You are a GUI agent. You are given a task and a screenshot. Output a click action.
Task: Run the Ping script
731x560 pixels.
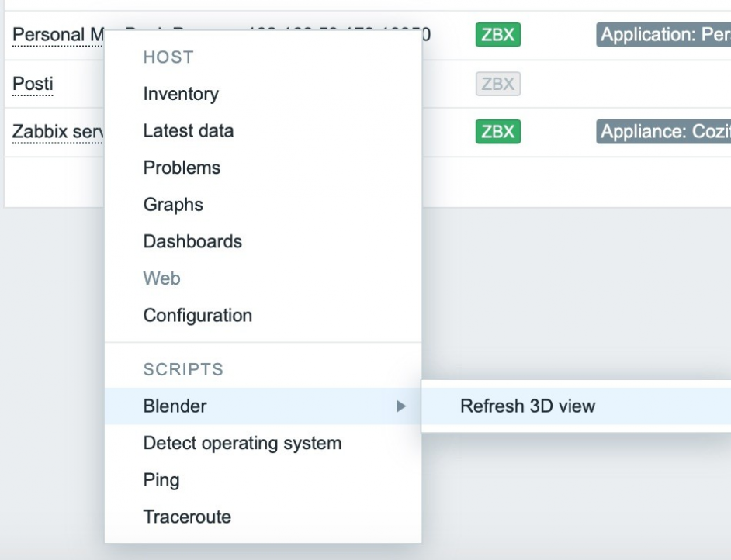161,480
